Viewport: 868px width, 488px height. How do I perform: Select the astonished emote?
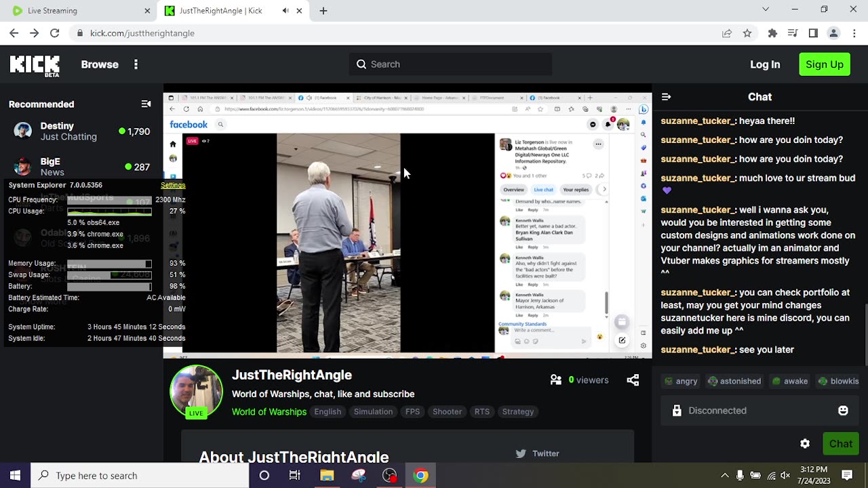(734, 381)
